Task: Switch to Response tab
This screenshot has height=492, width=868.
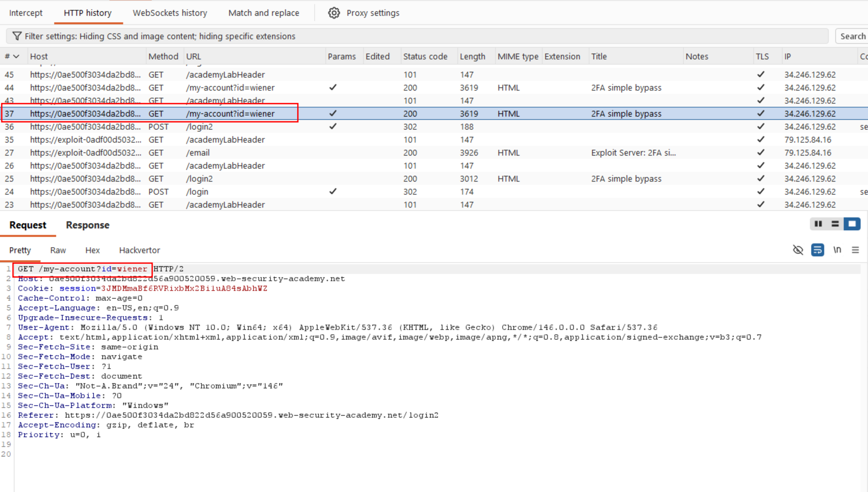Action: (x=88, y=225)
